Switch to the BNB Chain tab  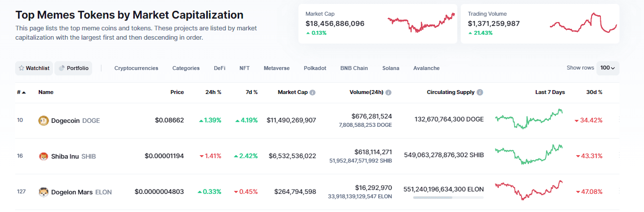point(354,68)
